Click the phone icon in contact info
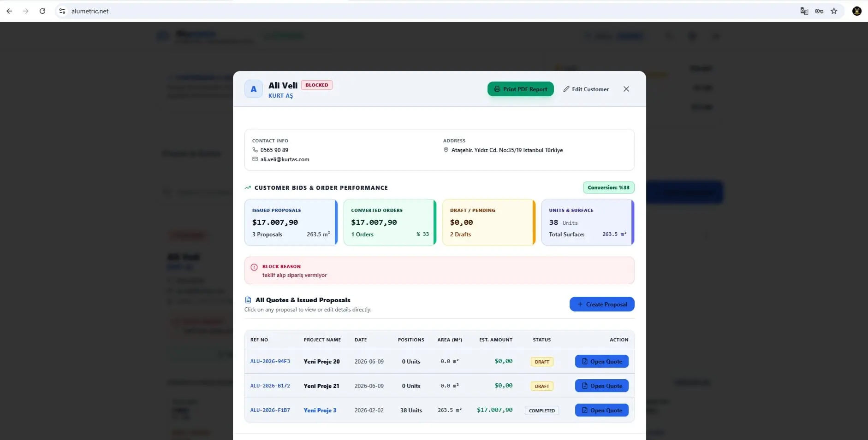 255,150
